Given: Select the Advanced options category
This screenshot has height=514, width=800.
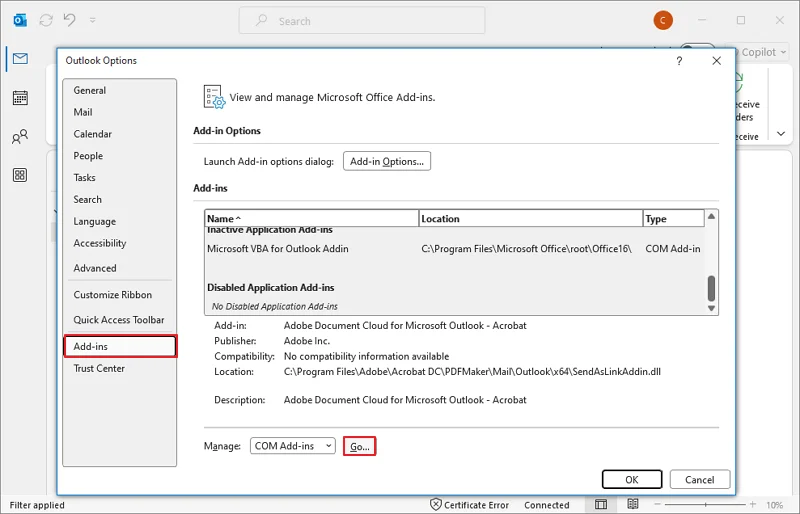Looking at the screenshot, I should (120, 268).
